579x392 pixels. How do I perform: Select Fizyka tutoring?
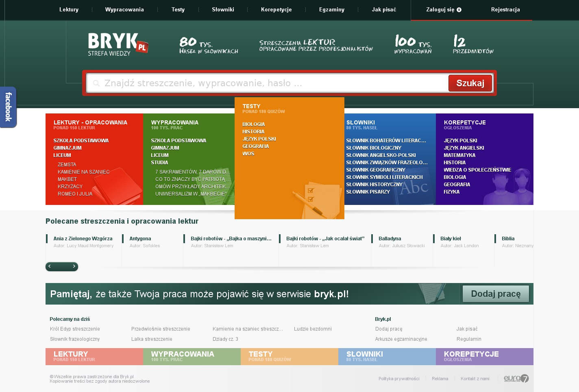tap(452, 192)
